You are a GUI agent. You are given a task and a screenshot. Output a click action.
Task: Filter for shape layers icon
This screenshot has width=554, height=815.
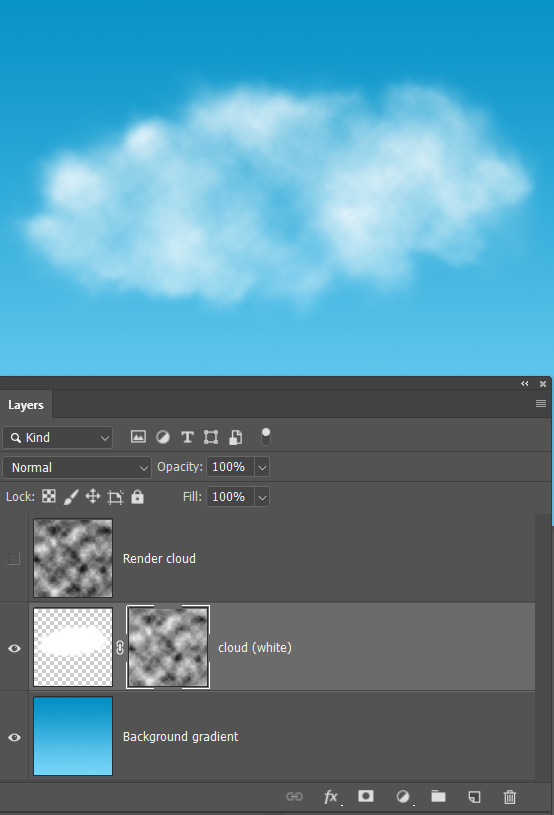coord(211,437)
